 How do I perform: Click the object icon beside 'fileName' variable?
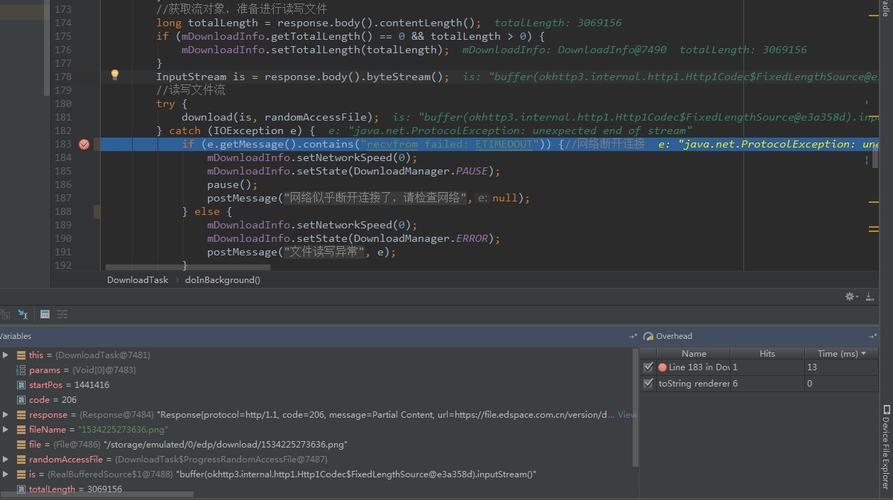[x=21, y=430]
